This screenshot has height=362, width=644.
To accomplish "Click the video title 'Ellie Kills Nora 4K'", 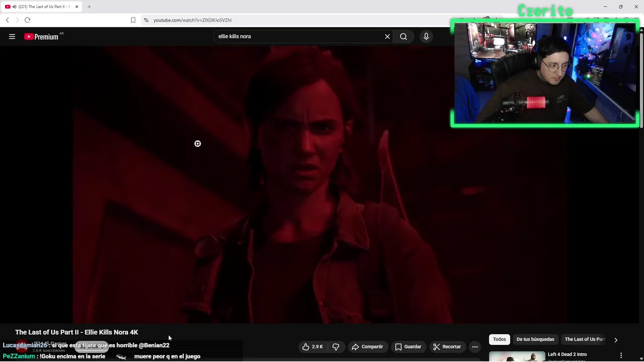I will pos(76,332).
